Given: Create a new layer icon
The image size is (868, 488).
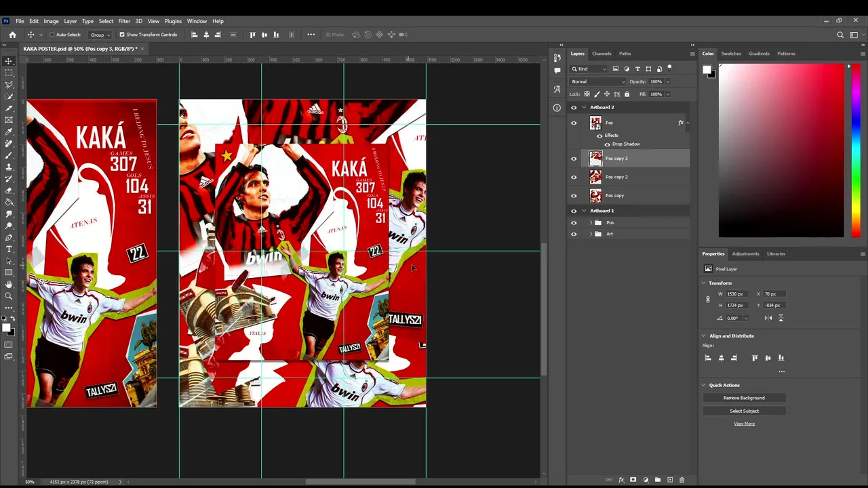Looking at the screenshot, I should coord(670,480).
